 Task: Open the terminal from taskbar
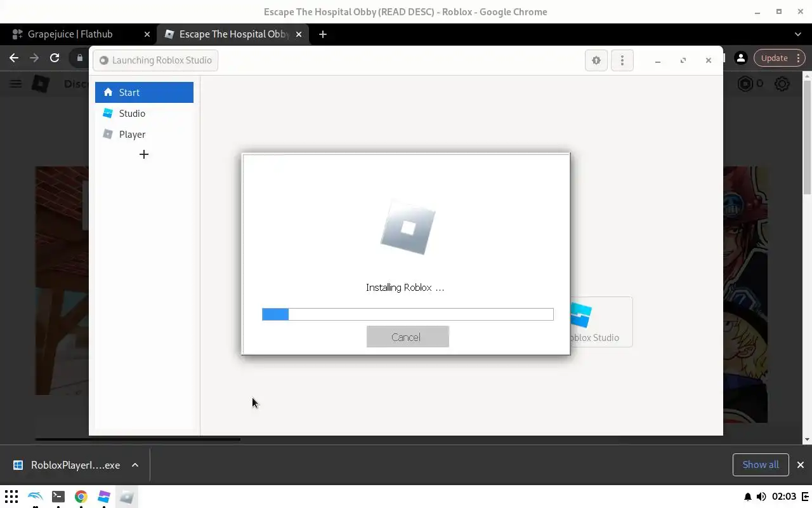click(58, 497)
